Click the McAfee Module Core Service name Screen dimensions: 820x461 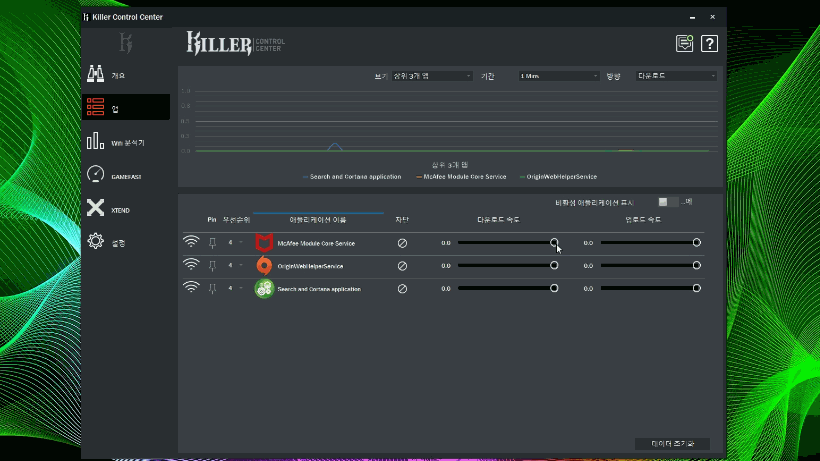point(316,244)
